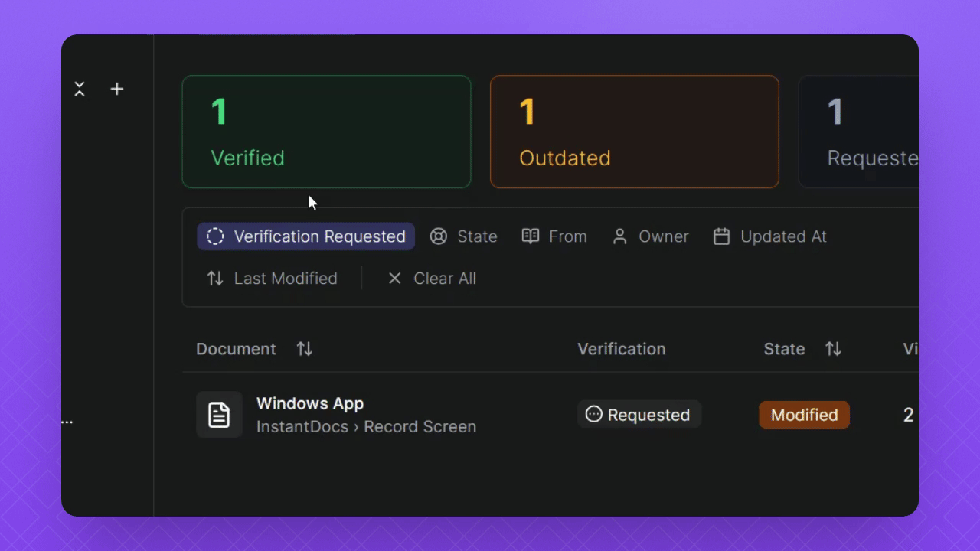Click the Windows App document file icon
This screenshot has width=980, height=551.
click(x=219, y=415)
